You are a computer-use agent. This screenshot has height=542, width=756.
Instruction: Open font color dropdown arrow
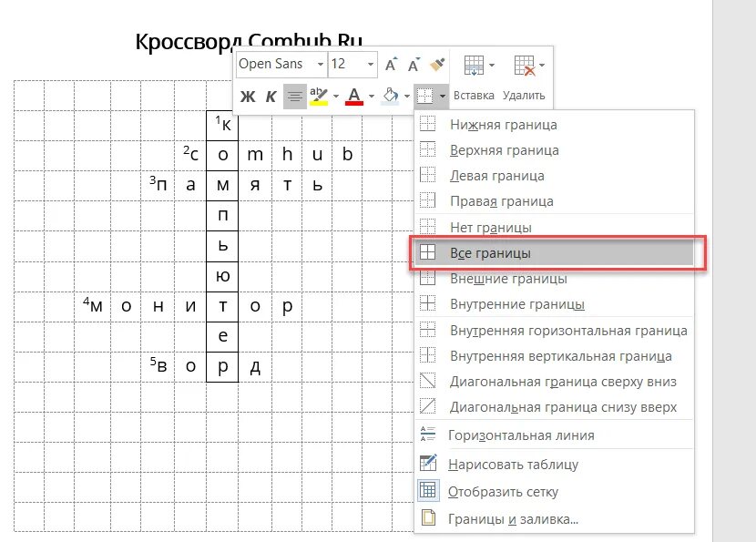click(372, 97)
